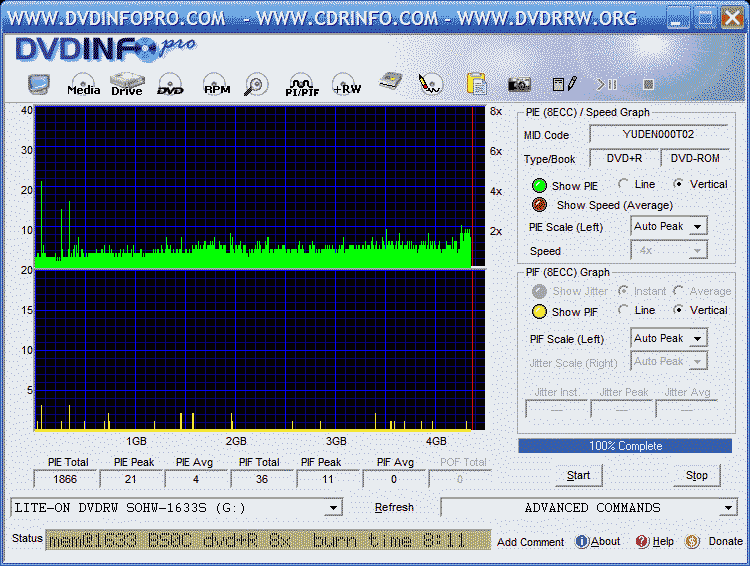Open the Speed 4x dropdown
This screenshot has height=566, width=750.
click(x=669, y=250)
